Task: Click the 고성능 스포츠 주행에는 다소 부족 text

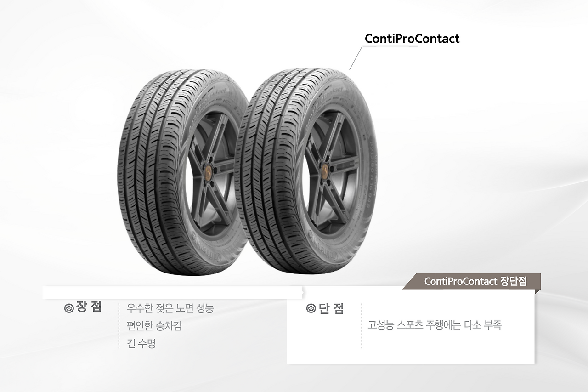Action: click(435, 325)
